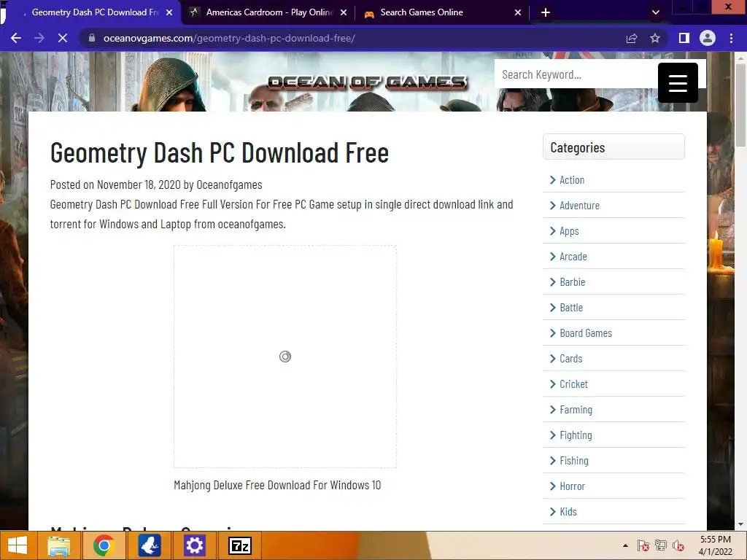Click the forward navigation arrow
The height and width of the screenshot is (560, 747).
click(x=39, y=38)
